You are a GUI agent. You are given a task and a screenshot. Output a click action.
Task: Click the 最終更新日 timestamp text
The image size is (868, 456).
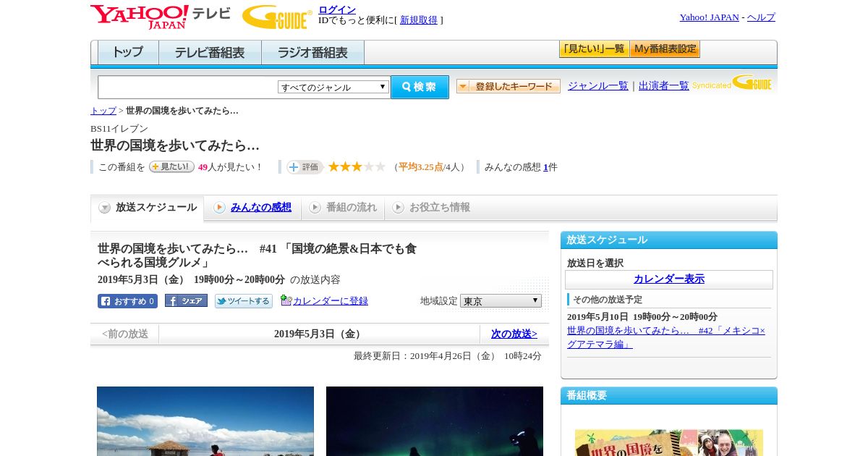coord(448,356)
